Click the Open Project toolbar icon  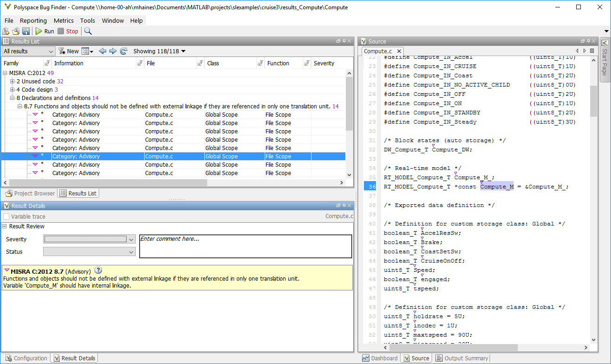coord(15,31)
